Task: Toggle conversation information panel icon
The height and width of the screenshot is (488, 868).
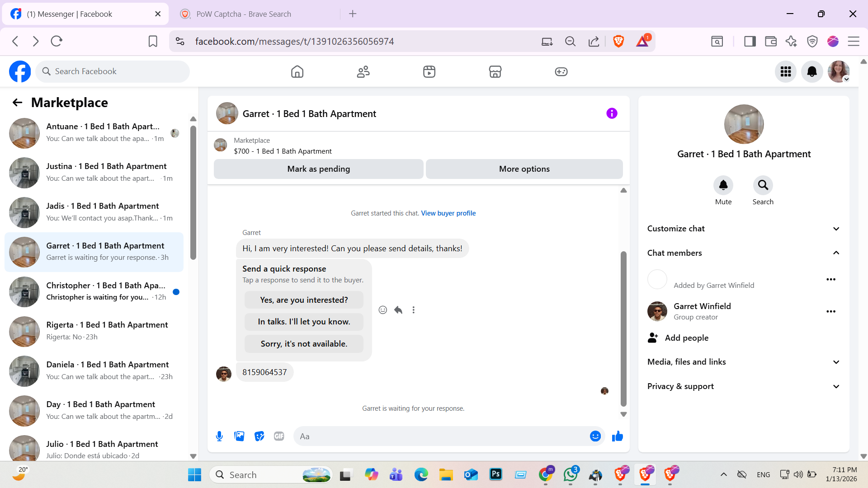Action: 612,113
